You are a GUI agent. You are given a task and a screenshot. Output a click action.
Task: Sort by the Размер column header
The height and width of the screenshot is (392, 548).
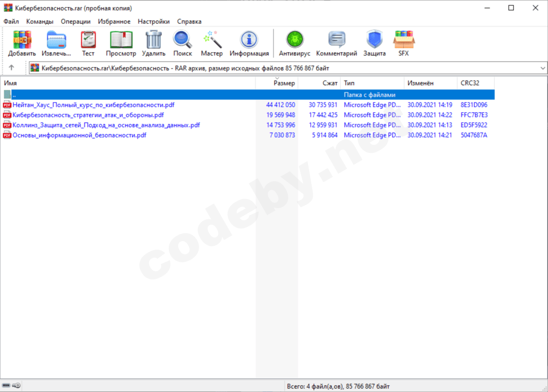[277, 83]
